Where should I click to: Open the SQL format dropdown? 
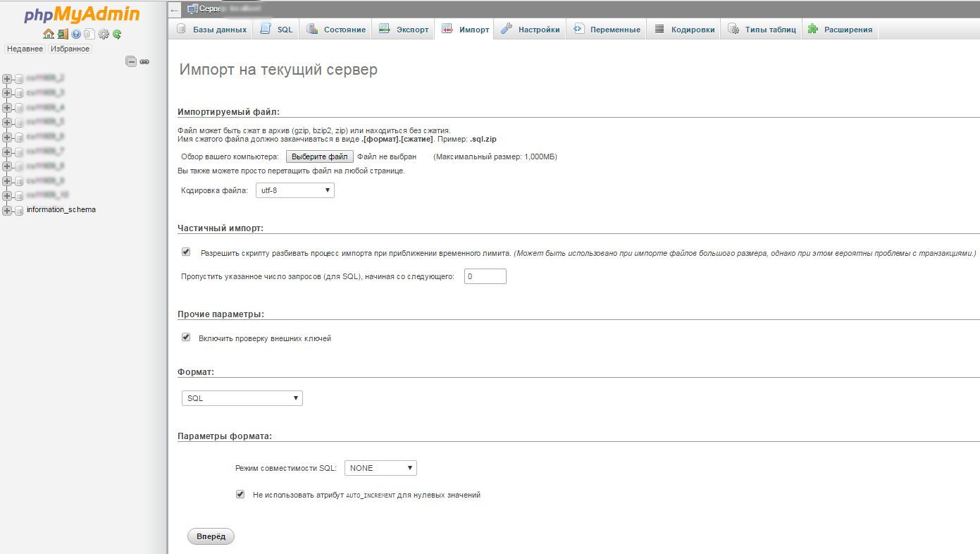(242, 398)
